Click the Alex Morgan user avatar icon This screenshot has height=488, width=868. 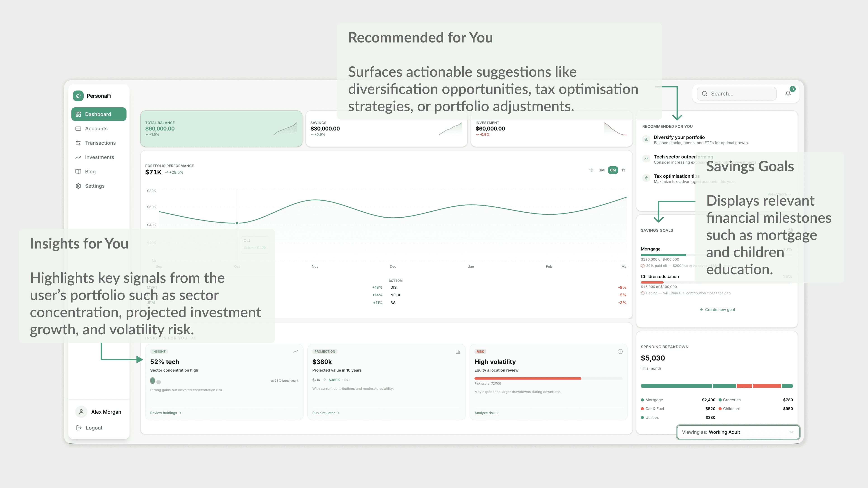(x=81, y=412)
